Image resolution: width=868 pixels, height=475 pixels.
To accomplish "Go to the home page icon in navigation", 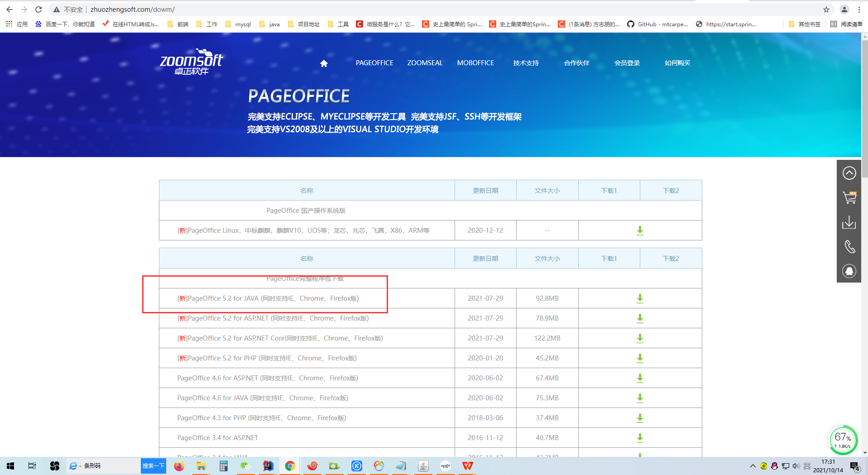I will (x=324, y=63).
